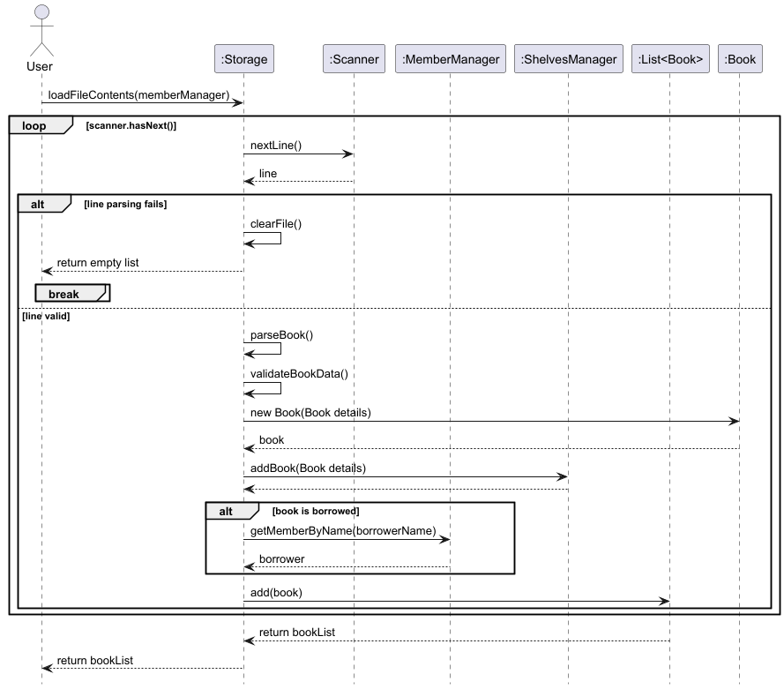
Task: Click the clearFile() self-call label
Action: (x=276, y=224)
